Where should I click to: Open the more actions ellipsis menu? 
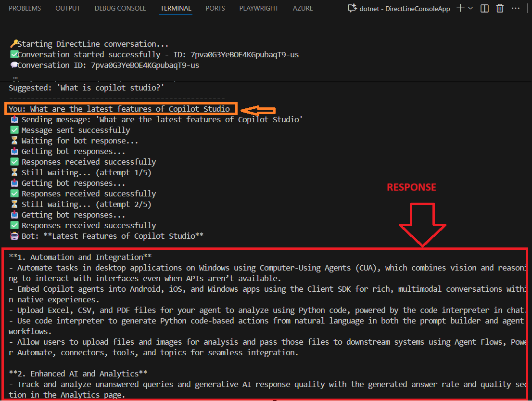(x=515, y=8)
